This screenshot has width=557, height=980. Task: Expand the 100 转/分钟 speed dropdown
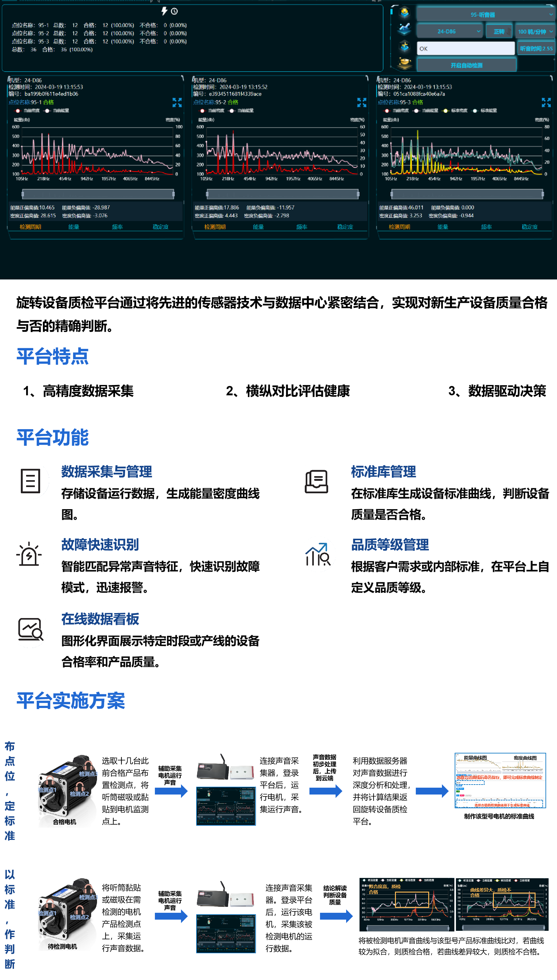click(x=535, y=31)
